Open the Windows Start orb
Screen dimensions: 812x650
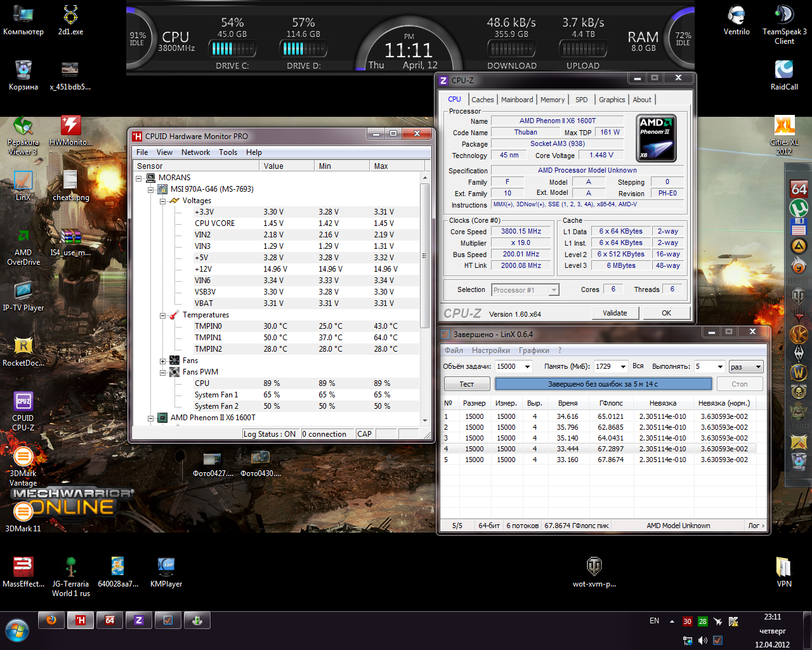point(17,630)
